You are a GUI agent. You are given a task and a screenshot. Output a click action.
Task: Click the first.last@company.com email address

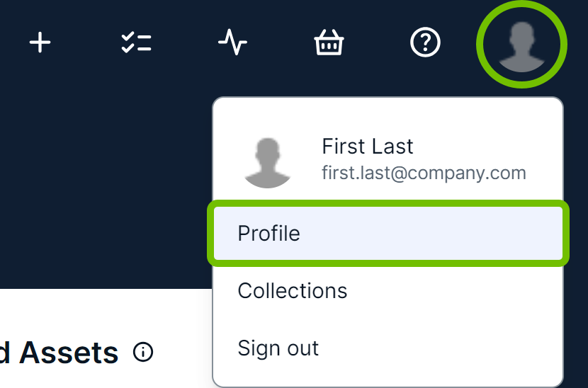pyautogui.click(x=424, y=172)
